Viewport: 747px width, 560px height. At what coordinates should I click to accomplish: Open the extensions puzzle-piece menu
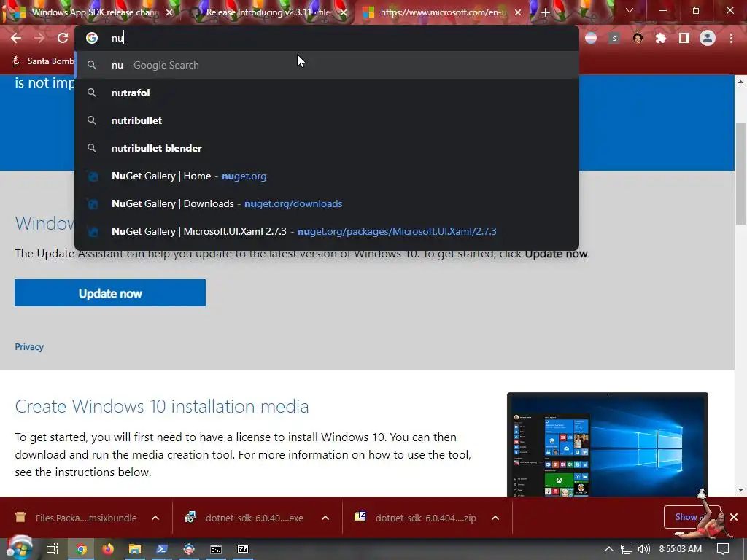pos(661,38)
